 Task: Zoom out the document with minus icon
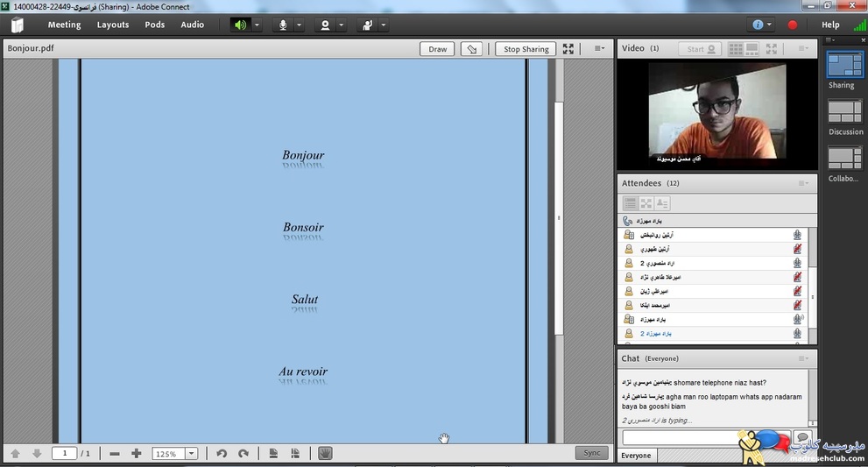click(x=115, y=454)
